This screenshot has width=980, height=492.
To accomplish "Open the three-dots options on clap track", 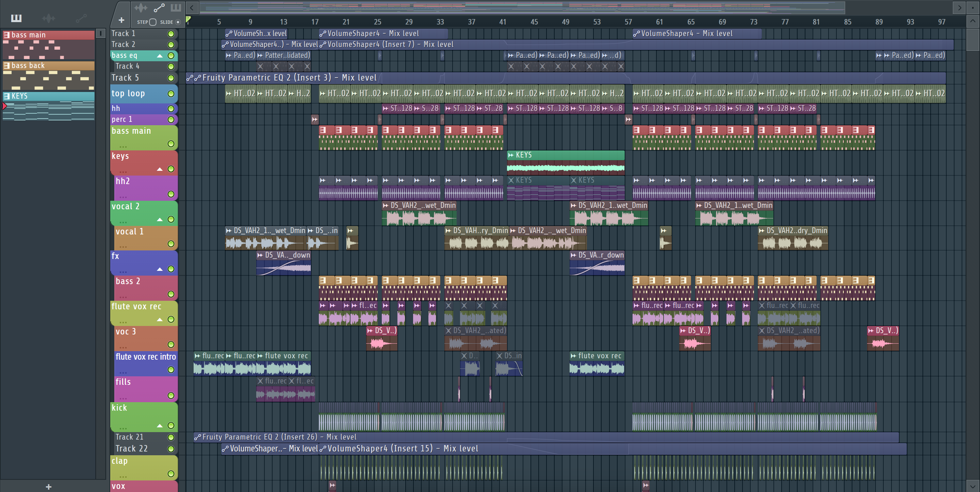I will pos(123,477).
